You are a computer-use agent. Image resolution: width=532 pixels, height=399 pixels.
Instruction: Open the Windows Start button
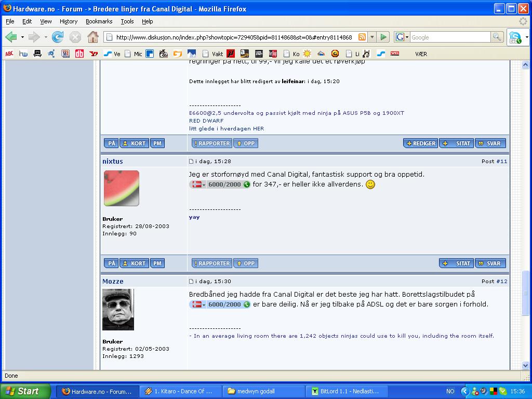click(x=25, y=391)
